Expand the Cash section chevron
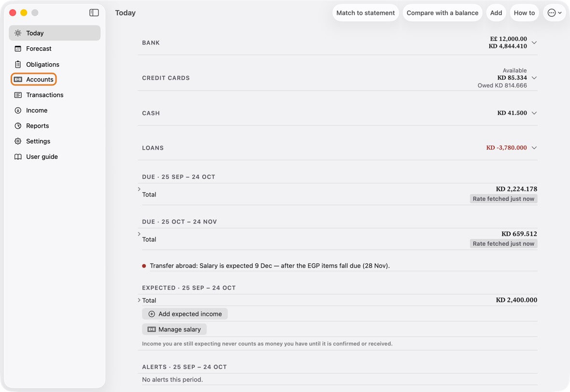Screen dimensions: 570x392 click(x=534, y=113)
